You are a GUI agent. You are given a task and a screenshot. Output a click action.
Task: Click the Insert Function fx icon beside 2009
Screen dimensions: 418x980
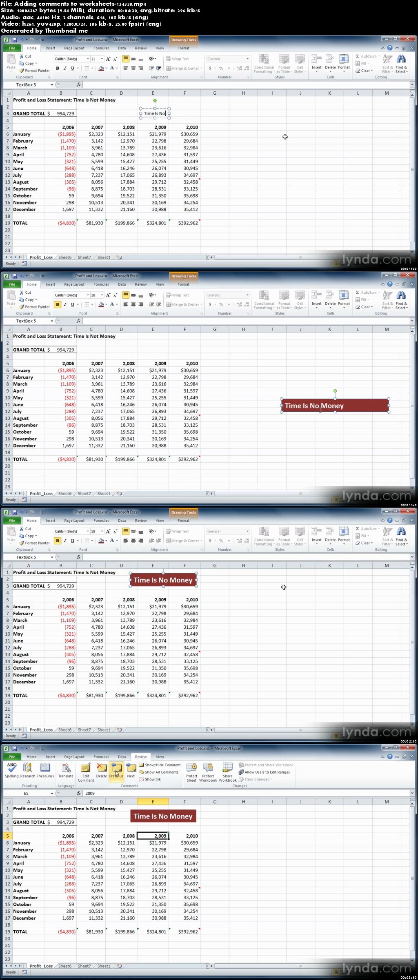pos(79,794)
